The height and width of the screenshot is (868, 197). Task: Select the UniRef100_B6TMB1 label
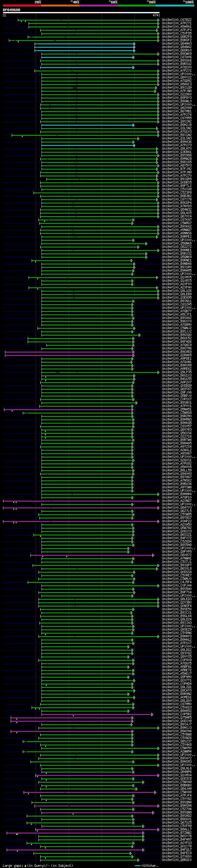pyautogui.click(x=177, y=111)
